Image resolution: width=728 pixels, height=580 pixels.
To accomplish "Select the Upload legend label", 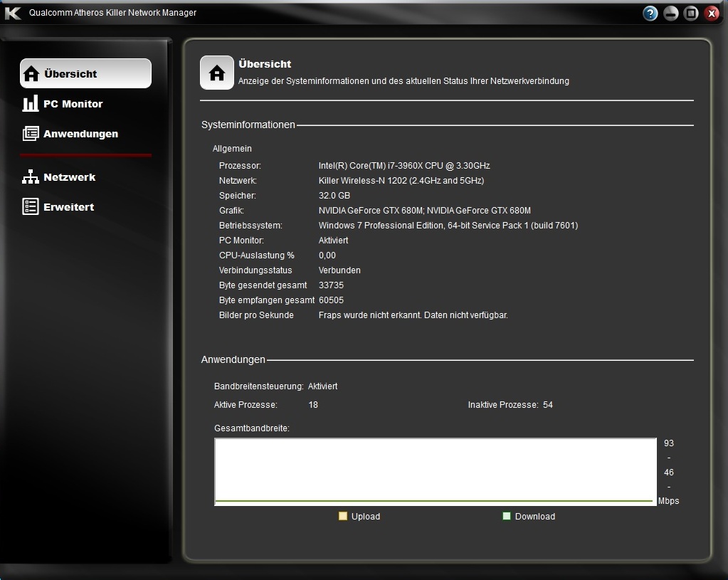I will pos(365,517).
